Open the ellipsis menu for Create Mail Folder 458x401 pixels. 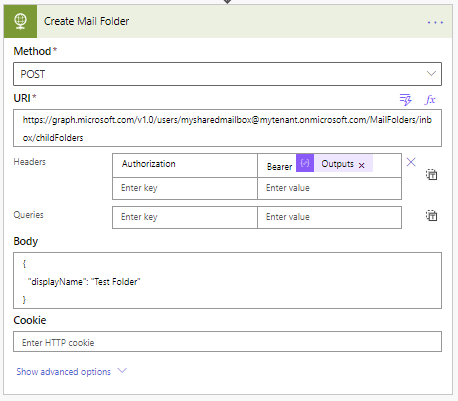coord(435,22)
